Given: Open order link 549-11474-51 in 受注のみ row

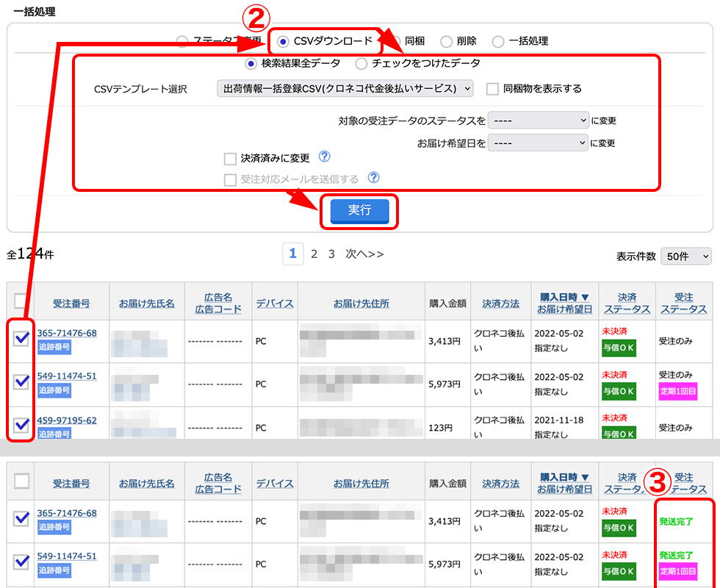Looking at the screenshot, I should point(67,376).
